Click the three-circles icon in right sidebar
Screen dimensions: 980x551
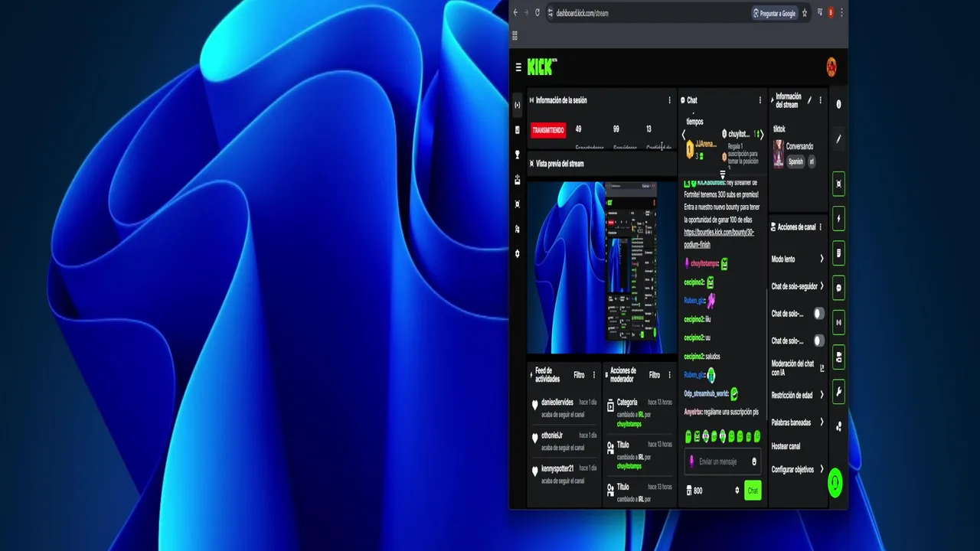point(838,427)
